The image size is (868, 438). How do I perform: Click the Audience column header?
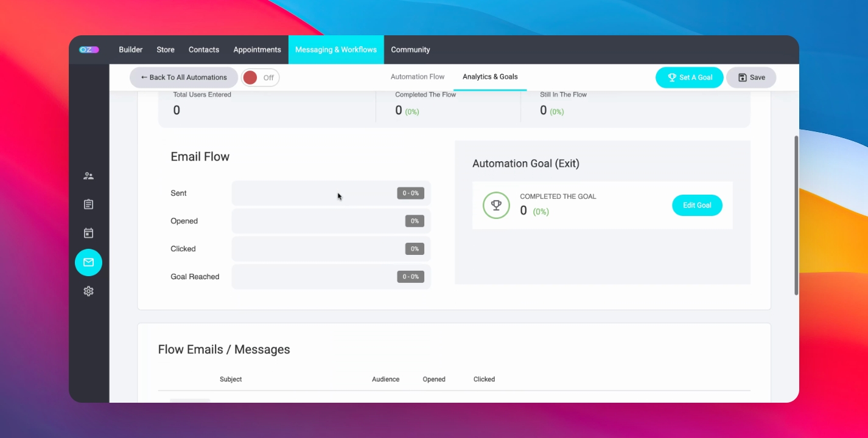386,380
